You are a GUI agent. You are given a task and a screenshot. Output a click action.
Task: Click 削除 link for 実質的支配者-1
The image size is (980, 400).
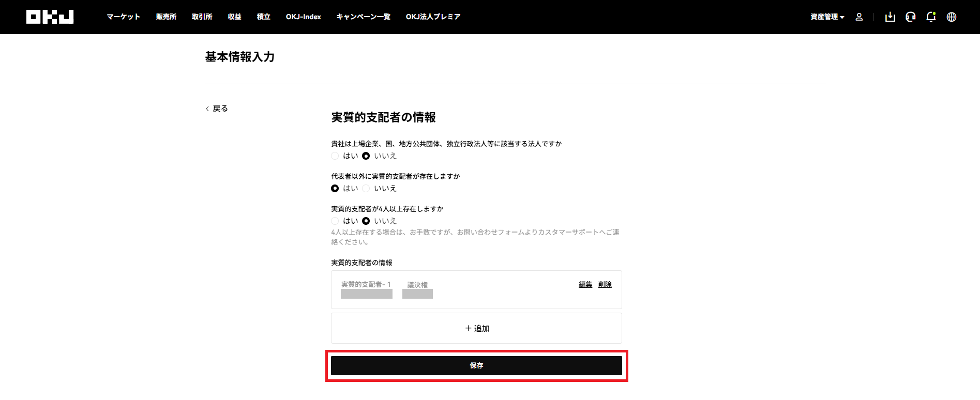click(x=605, y=284)
